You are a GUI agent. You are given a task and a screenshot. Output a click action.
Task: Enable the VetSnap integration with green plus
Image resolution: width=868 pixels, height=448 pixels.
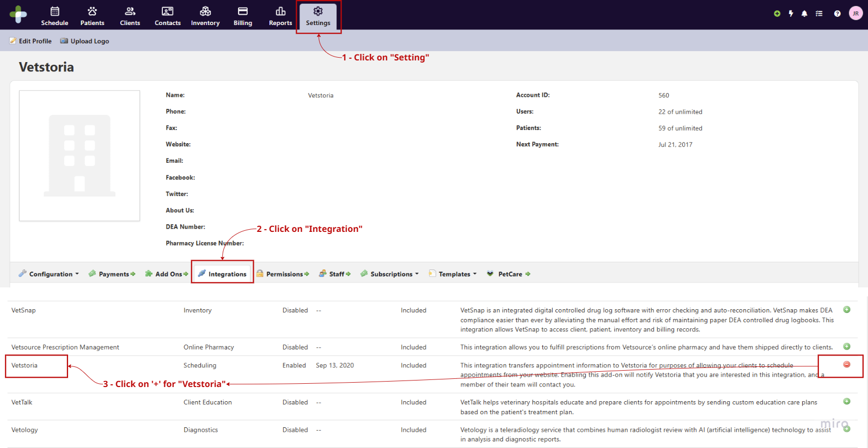(847, 310)
